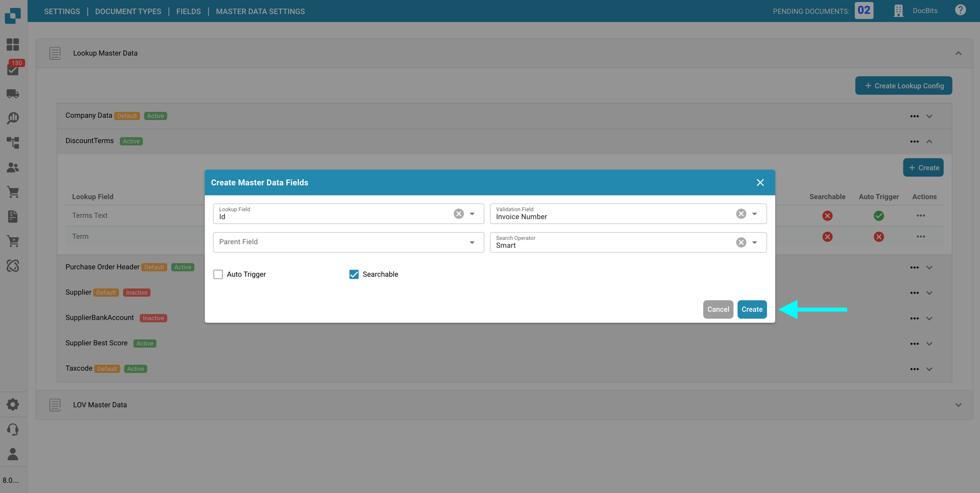Clear the Search Operator Smart value
The width and height of the screenshot is (980, 493).
(x=741, y=242)
